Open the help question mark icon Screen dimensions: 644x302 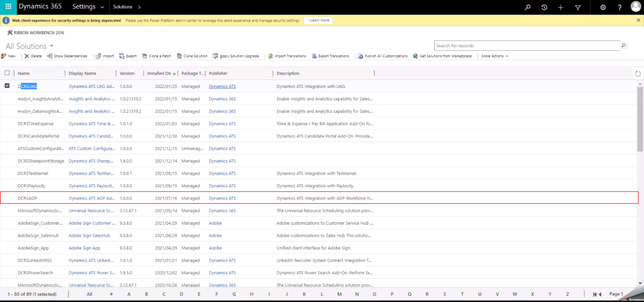[x=620, y=7]
